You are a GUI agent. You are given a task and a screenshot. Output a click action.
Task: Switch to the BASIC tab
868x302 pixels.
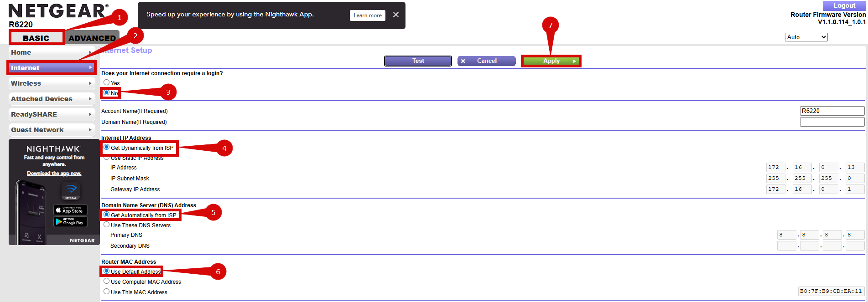point(36,38)
